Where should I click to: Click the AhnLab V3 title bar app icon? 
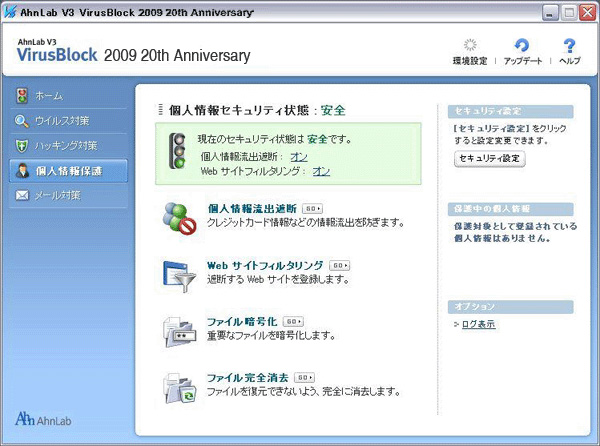(9, 12)
